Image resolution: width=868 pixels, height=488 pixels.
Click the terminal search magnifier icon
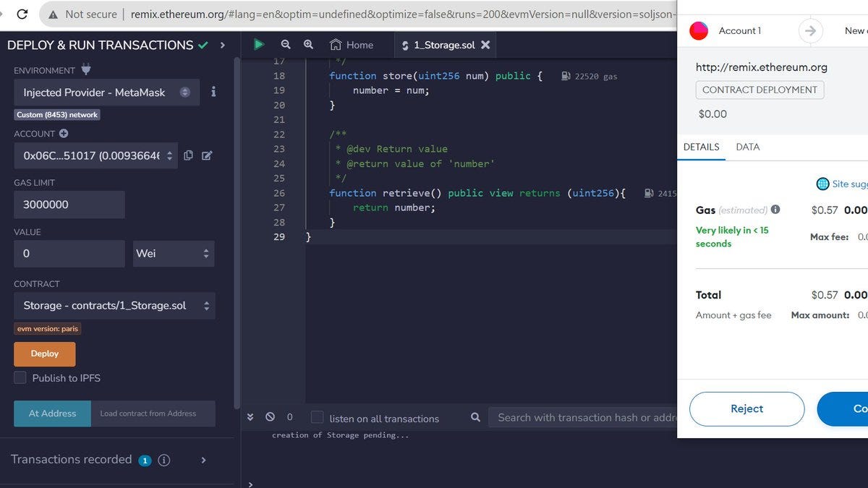click(x=475, y=417)
